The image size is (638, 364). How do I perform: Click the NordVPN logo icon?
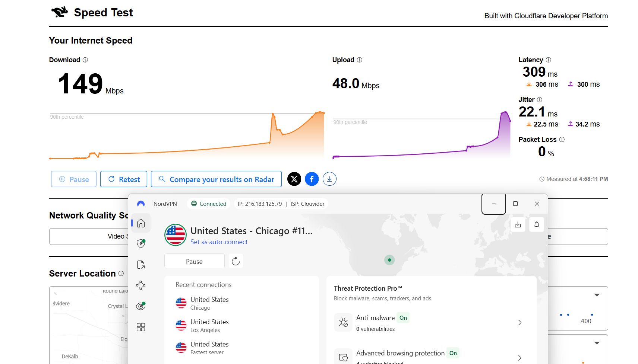[141, 204]
